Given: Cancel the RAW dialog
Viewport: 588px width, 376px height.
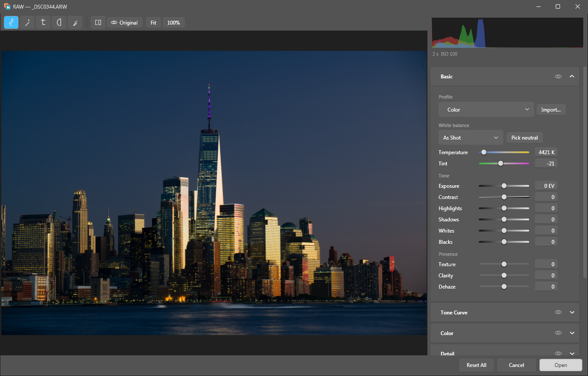Looking at the screenshot, I should coord(517,365).
